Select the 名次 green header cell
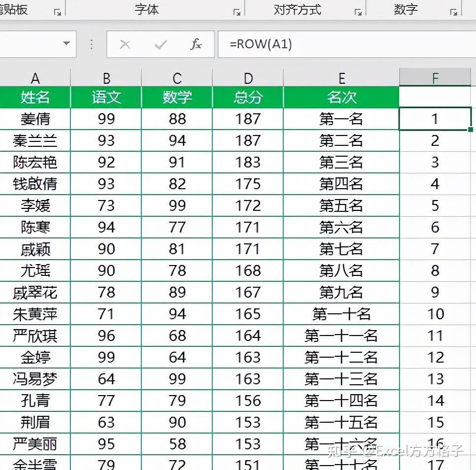This screenshot has width=476, height=470. pos(341,98)
